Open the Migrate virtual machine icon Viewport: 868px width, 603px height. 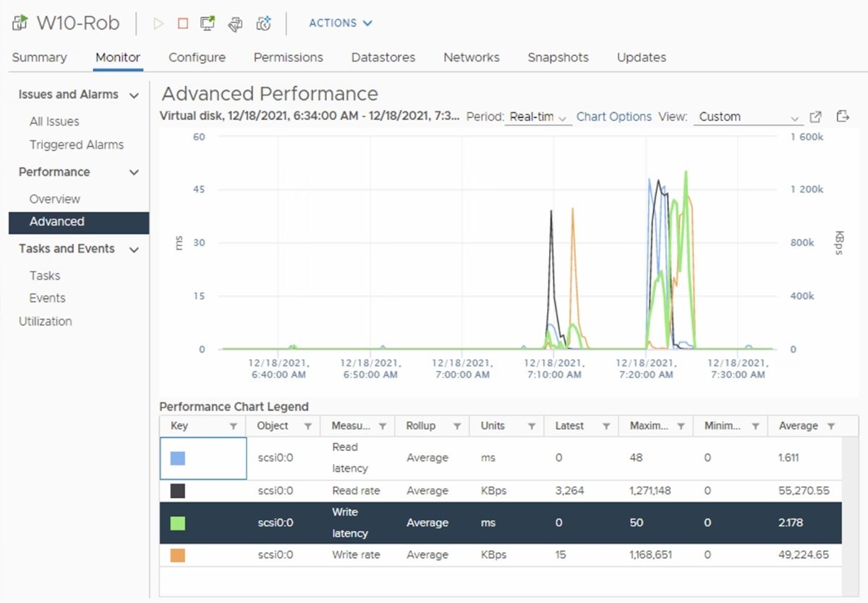(235, 22)
